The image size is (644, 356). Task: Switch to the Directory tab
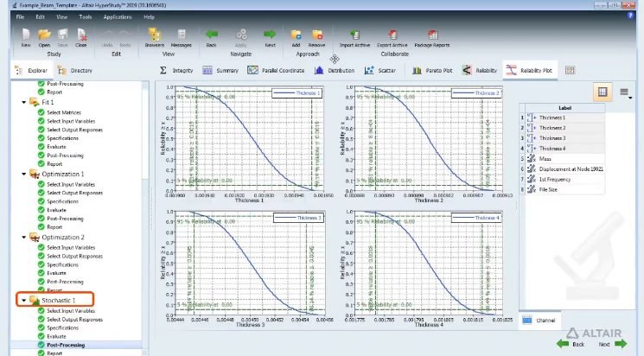pyautogui.click(x=75, y=71)
